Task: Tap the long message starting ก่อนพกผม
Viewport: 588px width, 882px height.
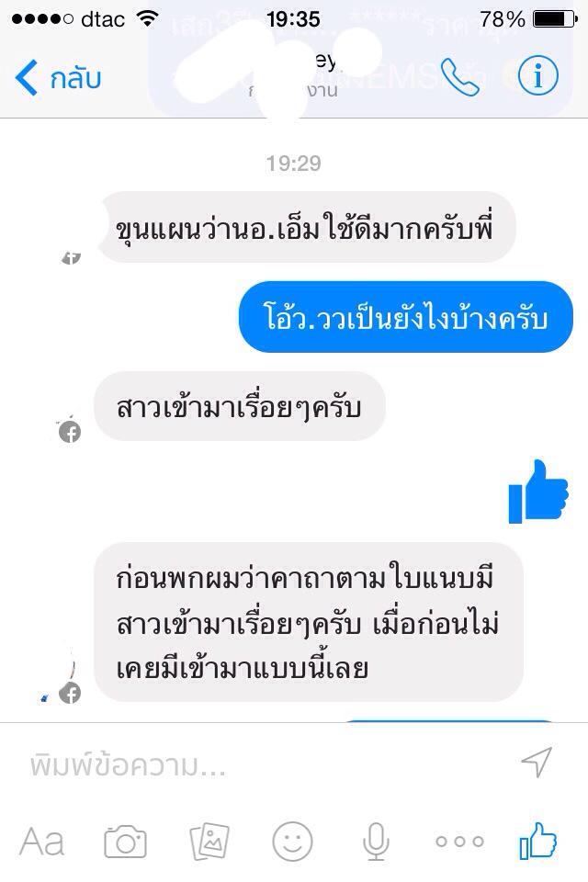Action: pos(309,622)
